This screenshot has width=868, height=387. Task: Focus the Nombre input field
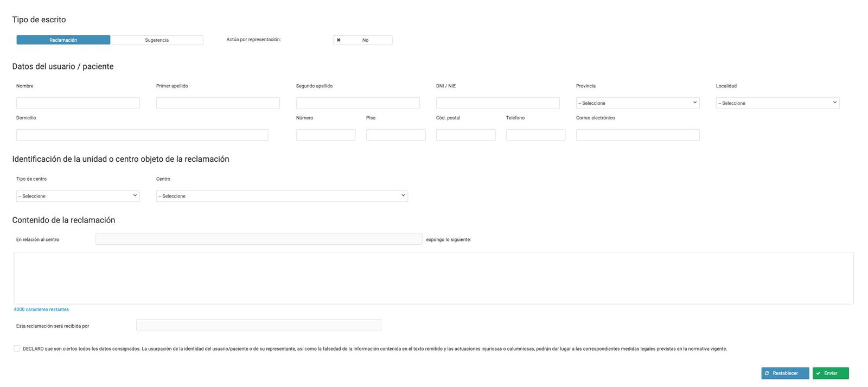78,103
